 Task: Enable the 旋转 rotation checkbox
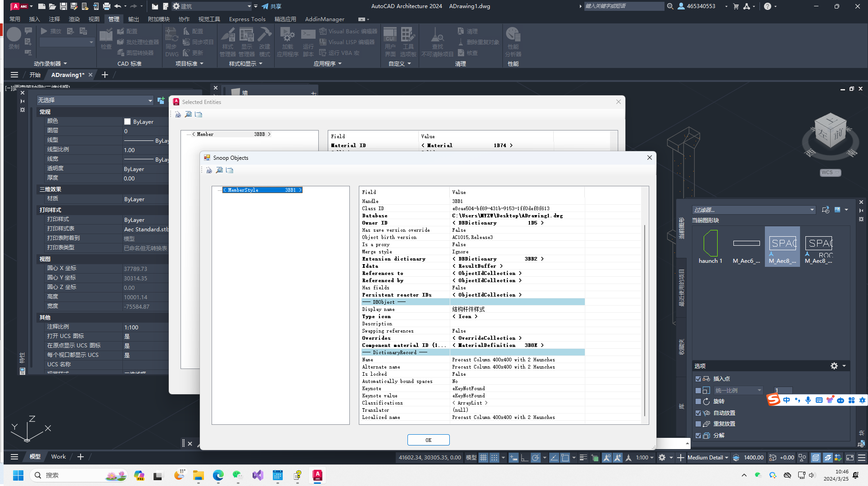(698, 401)
